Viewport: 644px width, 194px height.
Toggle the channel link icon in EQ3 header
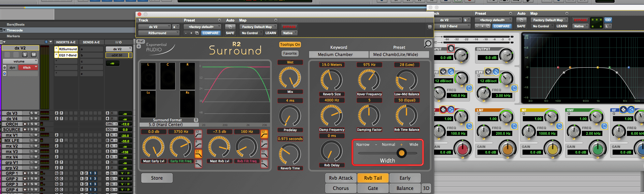tap(608, 20)
